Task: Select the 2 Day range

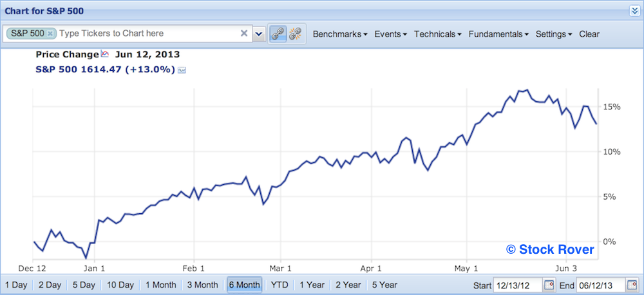Action: click(x=50, y=285)
